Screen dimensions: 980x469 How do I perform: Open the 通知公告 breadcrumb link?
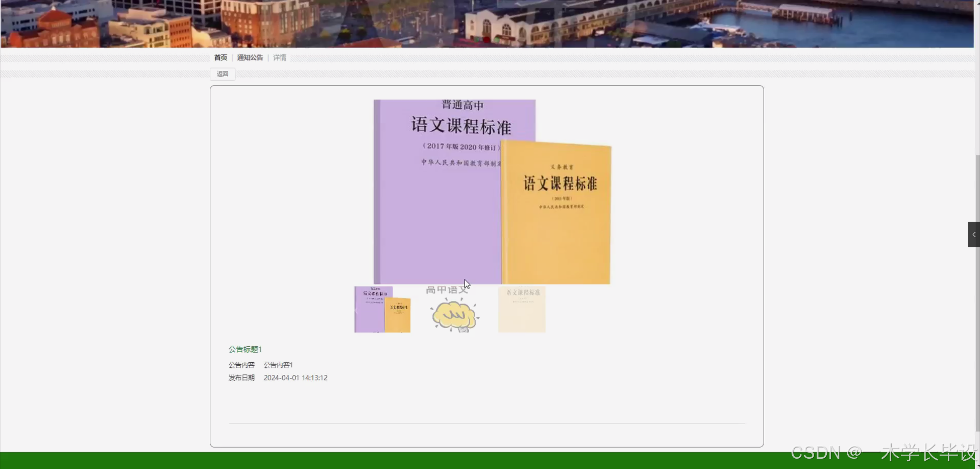[250, 58]
